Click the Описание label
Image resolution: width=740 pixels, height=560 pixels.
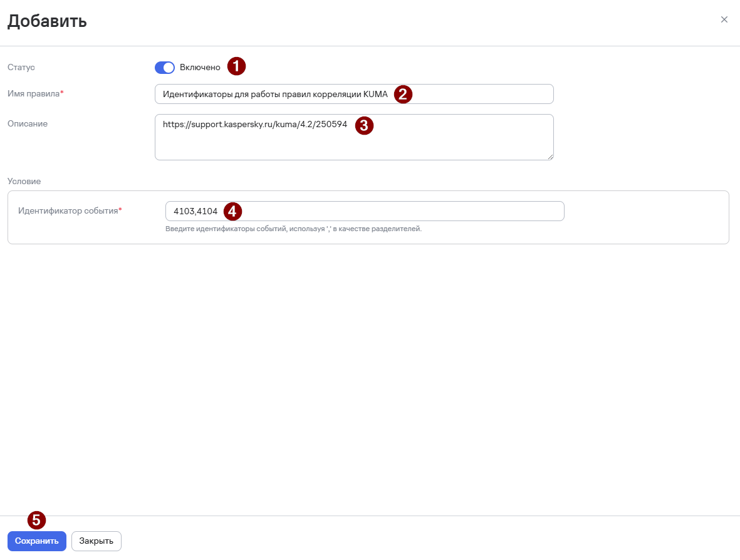click(28, 124)
